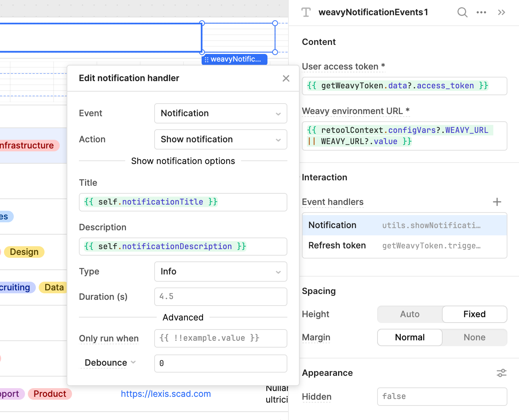Close the Edit notification handler modal
This screenshot has height=420, width=519.
286,78
